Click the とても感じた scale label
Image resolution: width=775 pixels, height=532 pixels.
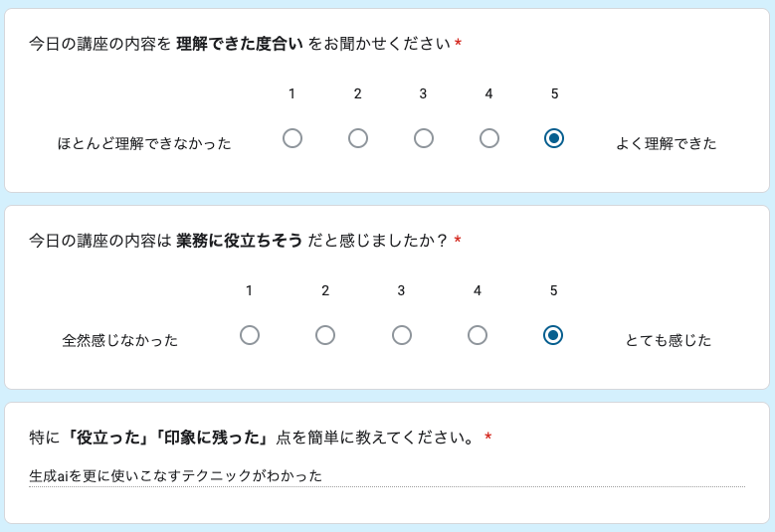click(669, 340)
